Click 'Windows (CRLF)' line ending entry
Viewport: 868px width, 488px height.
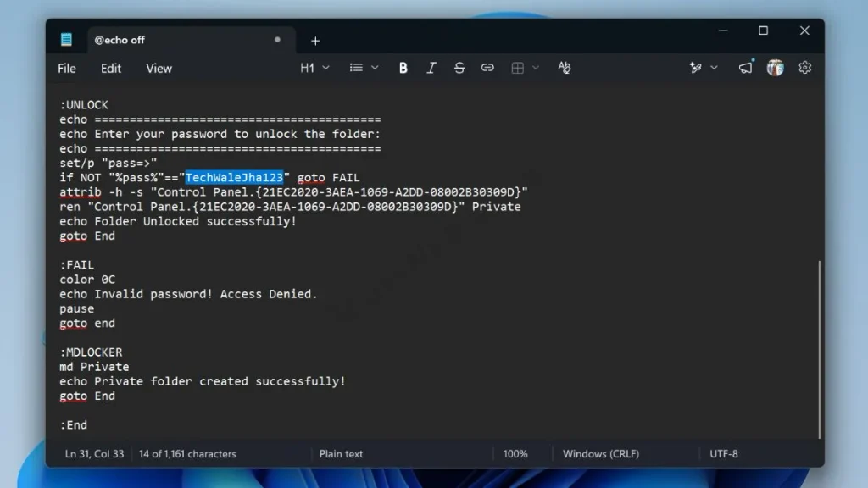[601, 454]
